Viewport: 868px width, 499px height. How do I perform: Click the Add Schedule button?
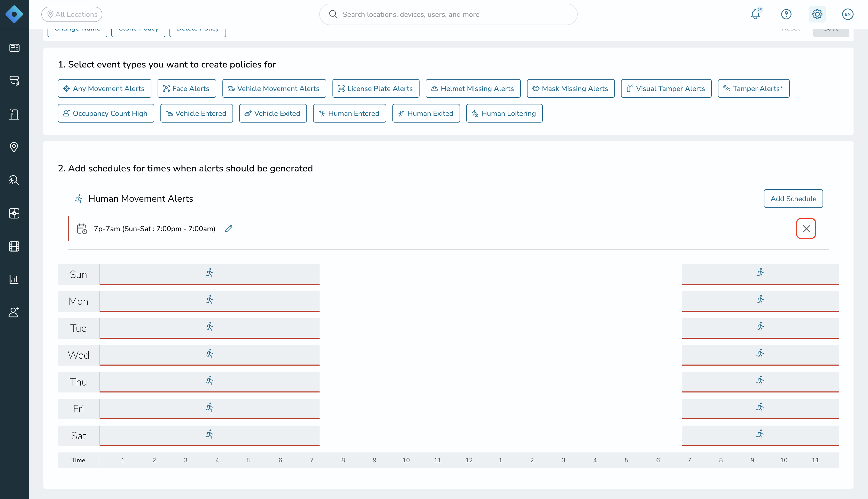coord(793,199)
